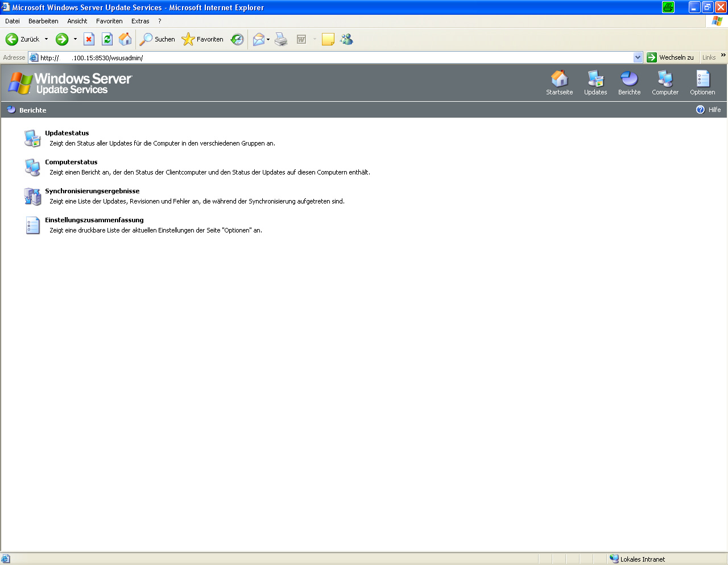Click the description text under Computerstatus

coord(210,172)
